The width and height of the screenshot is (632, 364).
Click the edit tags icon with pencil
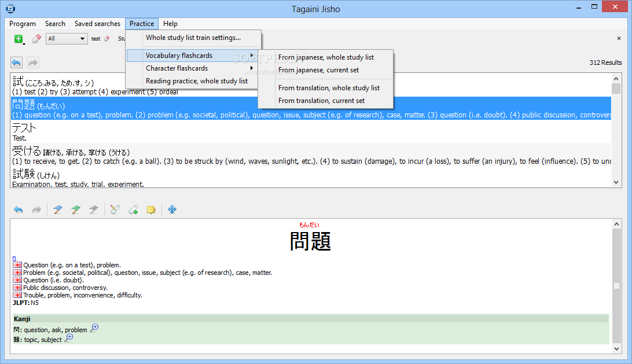click(x=115, y=209)
